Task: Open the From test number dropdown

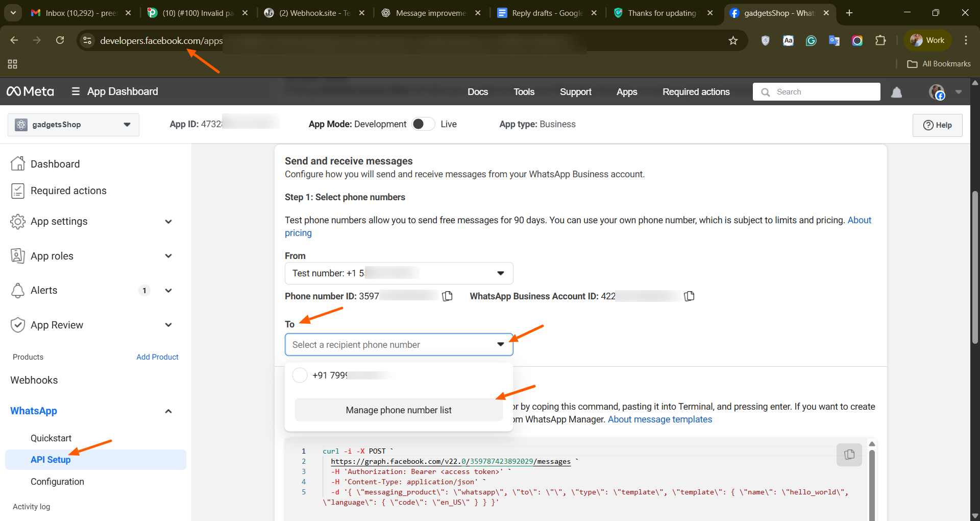Action: tap(399, 273)
